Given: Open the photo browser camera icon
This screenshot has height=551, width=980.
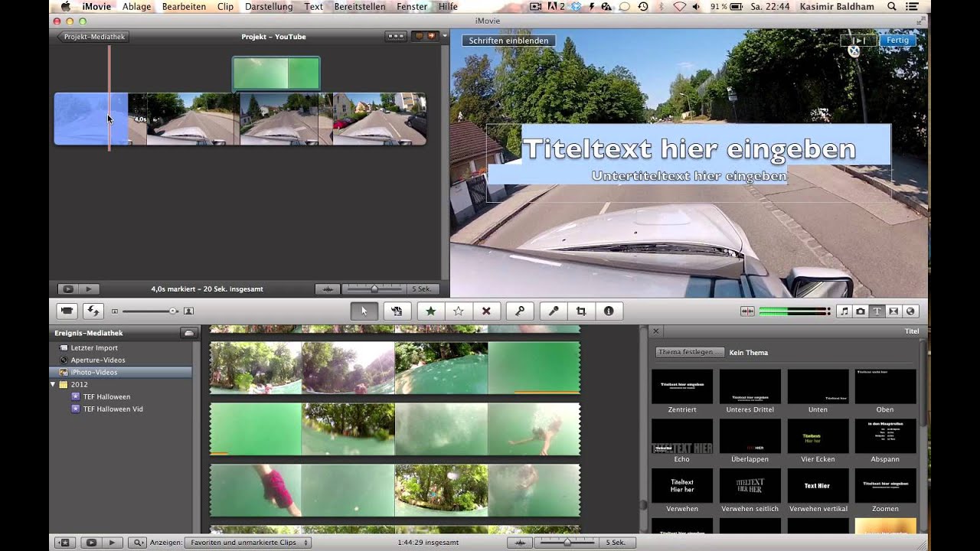Looking at the screenshot, I should (861, 311).
